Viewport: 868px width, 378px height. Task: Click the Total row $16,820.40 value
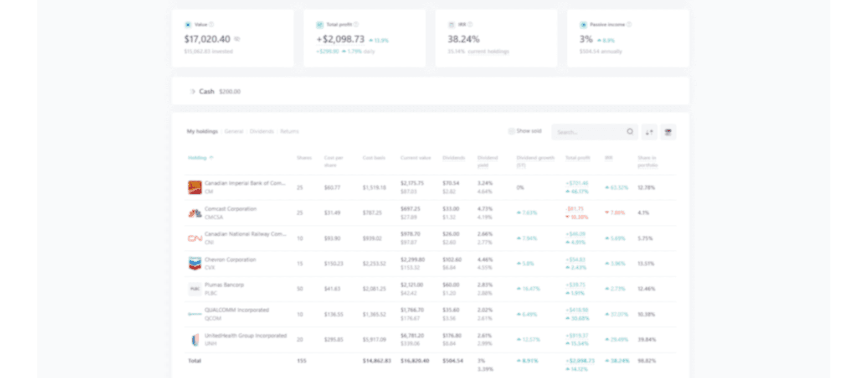[415, 361]
